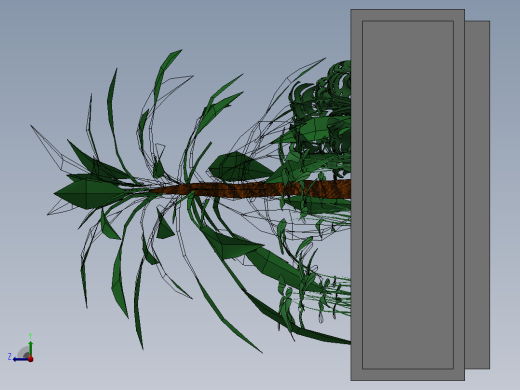The width and height of the screenshot is (520, 390).
Task: Click the red origin dot of the triad
Action: pyautogui.click(x=31, y=359)
